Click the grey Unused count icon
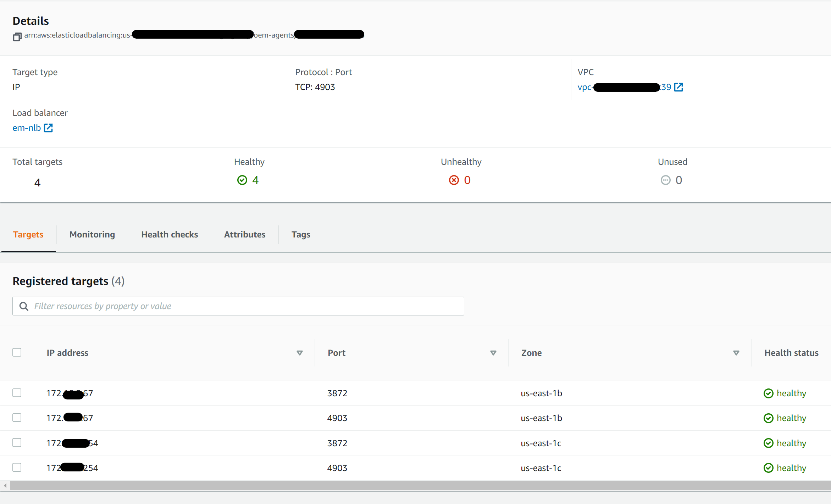The width and height of the screenshot is (831, 504). 665,180
